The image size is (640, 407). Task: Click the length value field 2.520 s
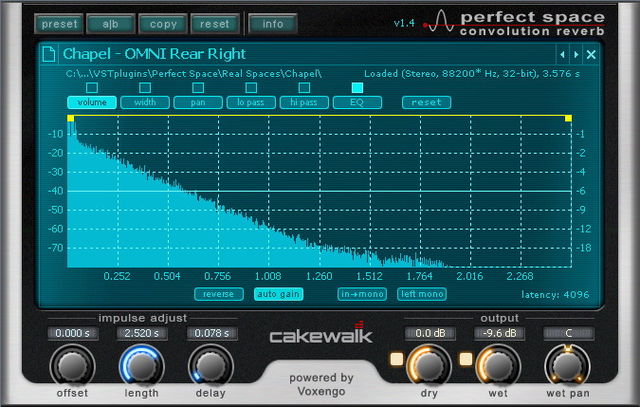pyautogui.click(x=142, y=334)
